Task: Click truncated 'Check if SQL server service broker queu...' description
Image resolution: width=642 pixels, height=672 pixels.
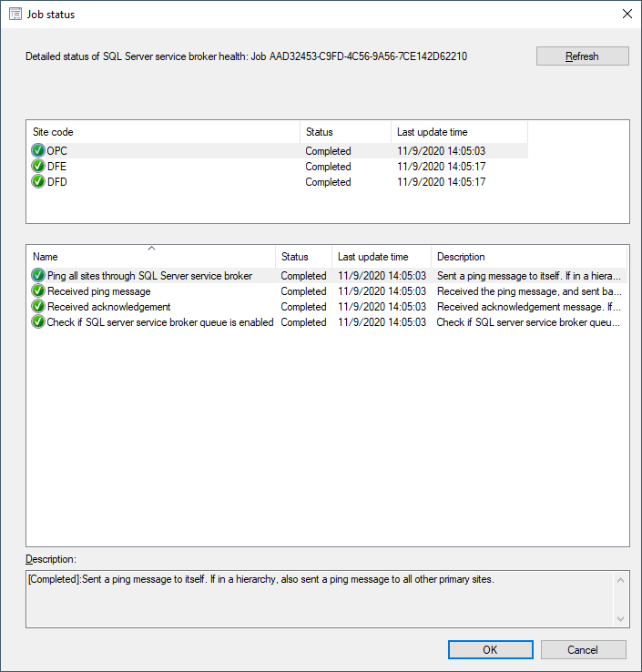Action: pyautogui.click(x=528, y=321)
